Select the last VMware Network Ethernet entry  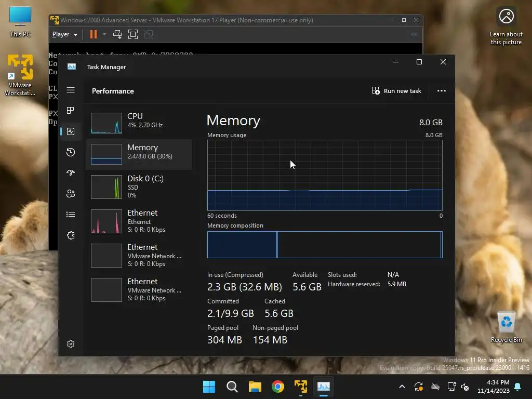point(139,290)
